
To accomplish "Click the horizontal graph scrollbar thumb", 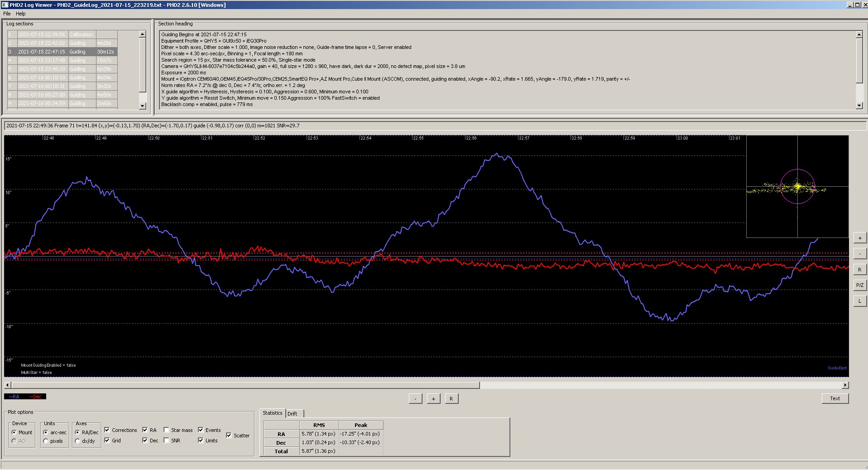I will 245,385.
